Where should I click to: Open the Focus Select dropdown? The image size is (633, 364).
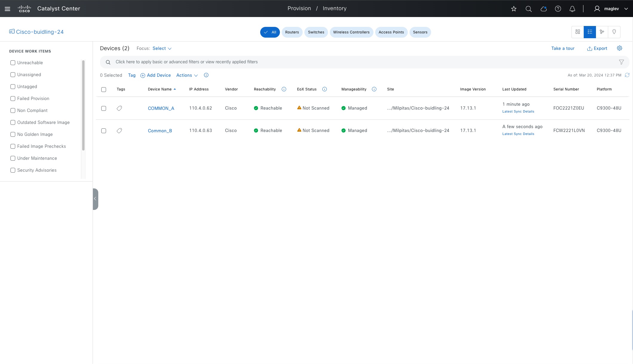tap(162, 48)
